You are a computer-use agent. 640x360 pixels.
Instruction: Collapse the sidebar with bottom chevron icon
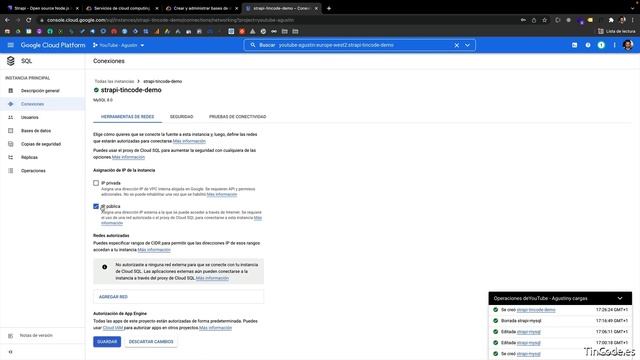pyautogui.click(x=11, y=352)
